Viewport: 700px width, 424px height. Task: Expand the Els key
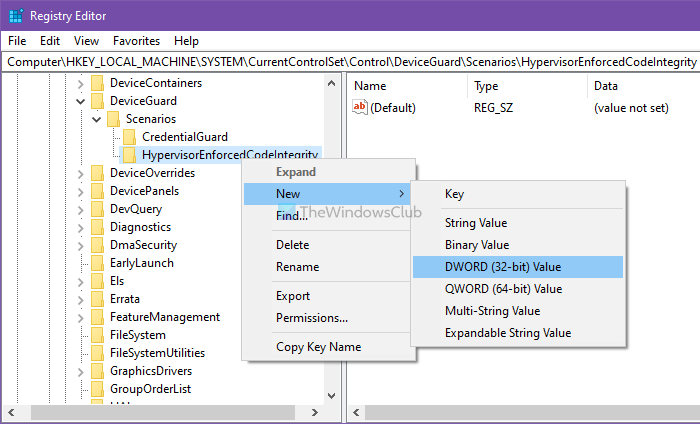coord(80,282)
